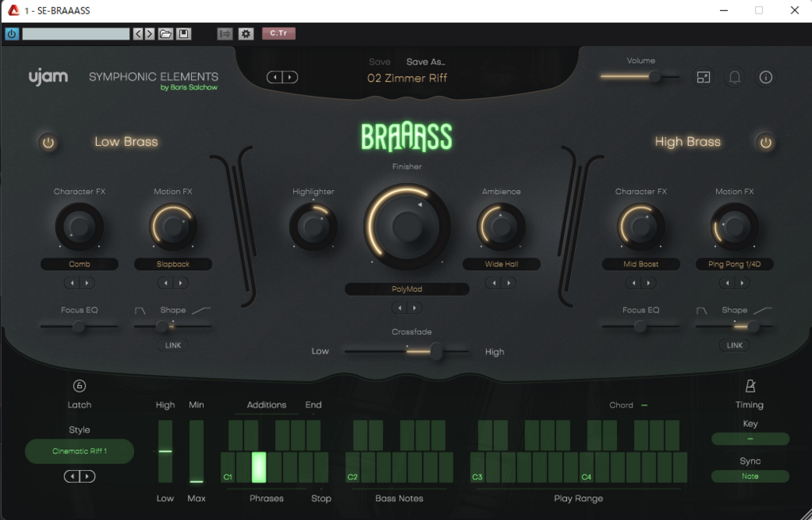Click the window resize icon

point(703,77)
